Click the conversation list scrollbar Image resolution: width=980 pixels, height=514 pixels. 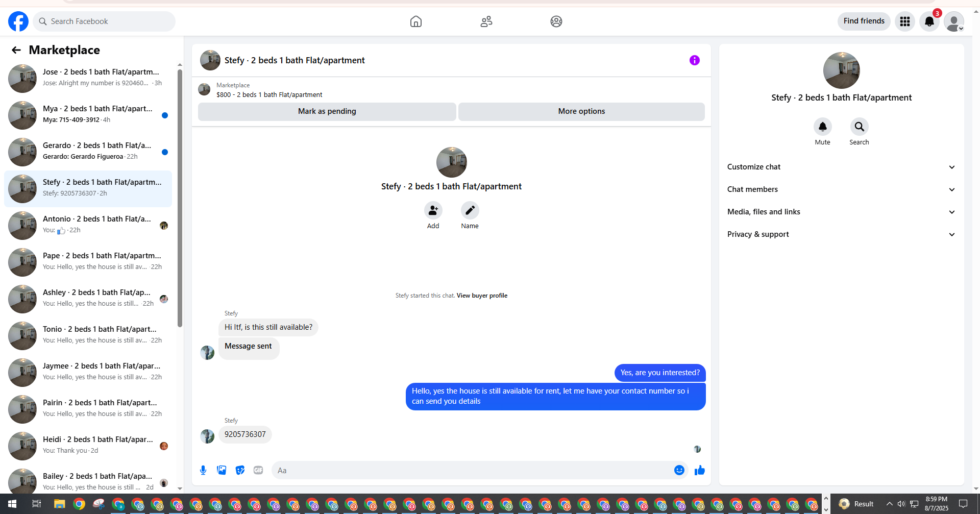coord(180,198)
